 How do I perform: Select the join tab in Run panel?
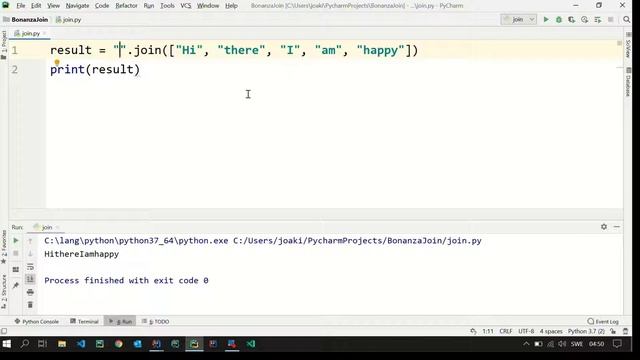click(47, 227)
